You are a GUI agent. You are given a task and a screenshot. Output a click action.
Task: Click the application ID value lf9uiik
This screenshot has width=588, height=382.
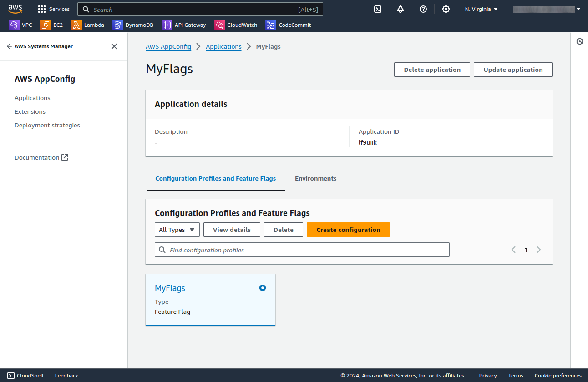(368, 142)
